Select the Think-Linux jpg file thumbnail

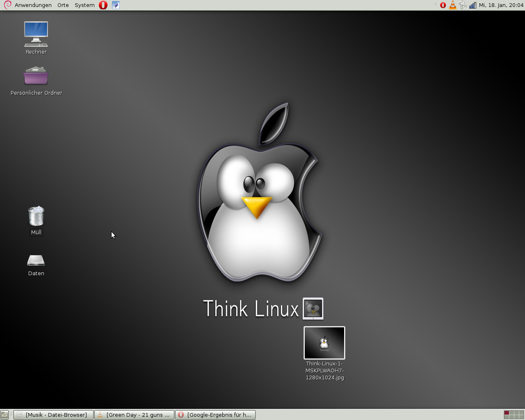click(324, 343)
